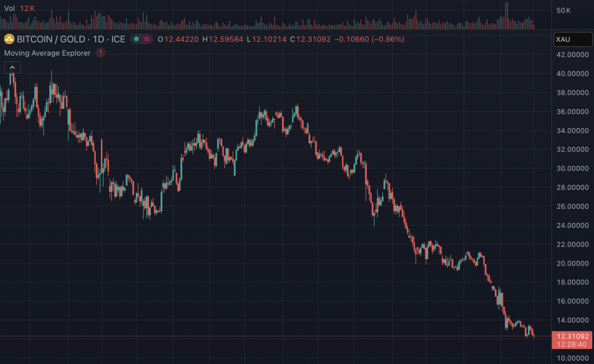Click the Bitcoin/Gold symbol logo icon
594x364 pixels.
(9, 39)
